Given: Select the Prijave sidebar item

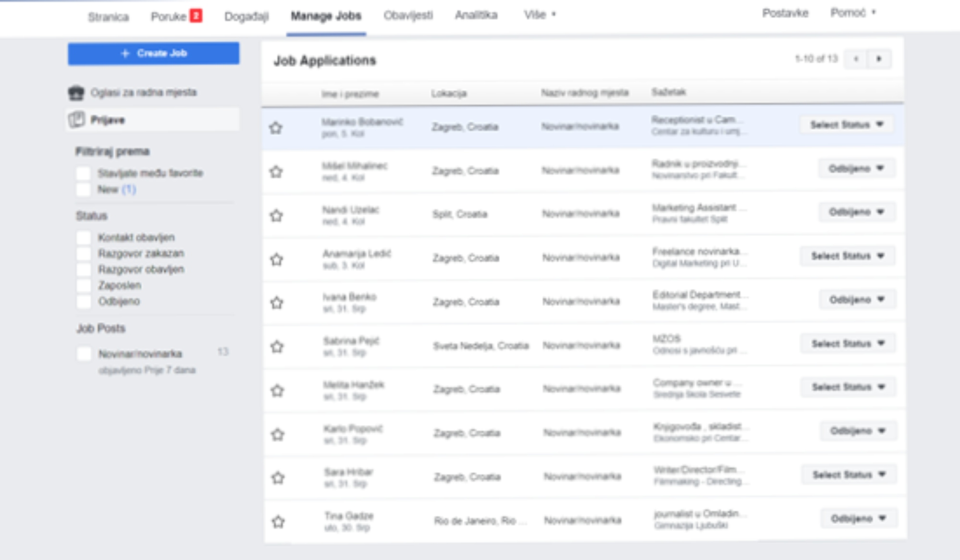Looking at the screenshot, I should (108, 120).
